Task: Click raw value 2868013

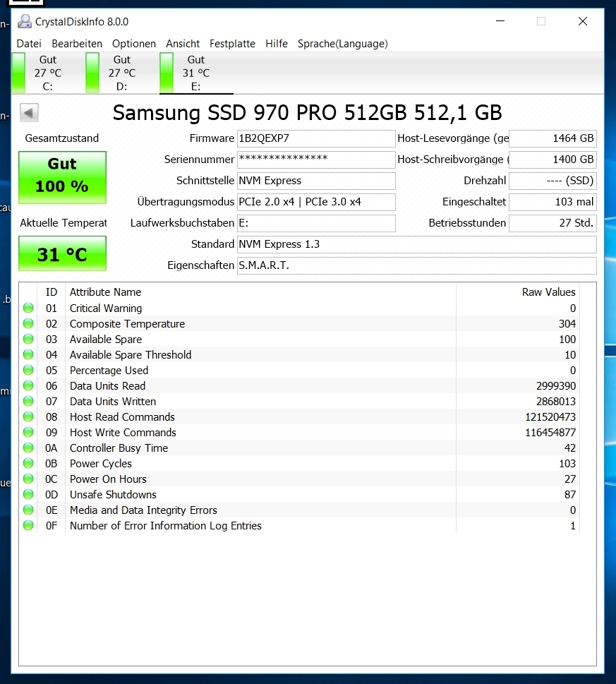Action: (556, 402)
